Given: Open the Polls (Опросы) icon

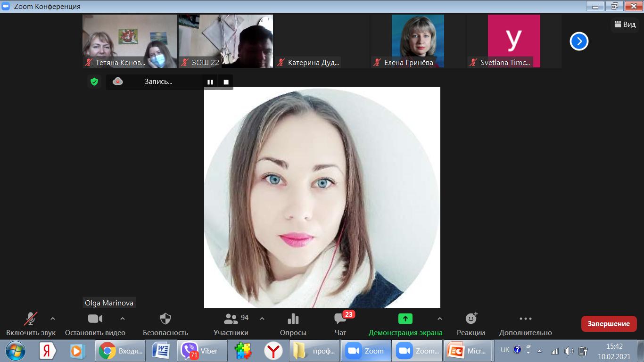Looking at the screenshot, I should point(293,319).
